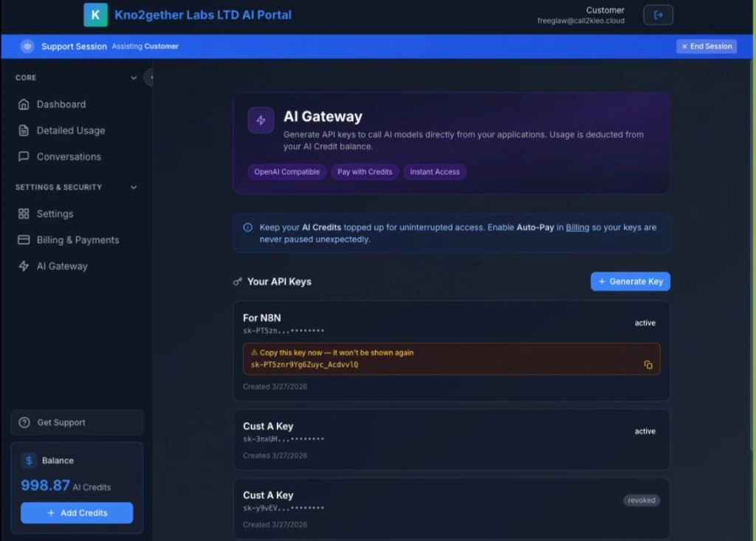Viewport: 756px width, 541px height.
Task: Click the Support Session eye badge
Action: pos(27,46)
